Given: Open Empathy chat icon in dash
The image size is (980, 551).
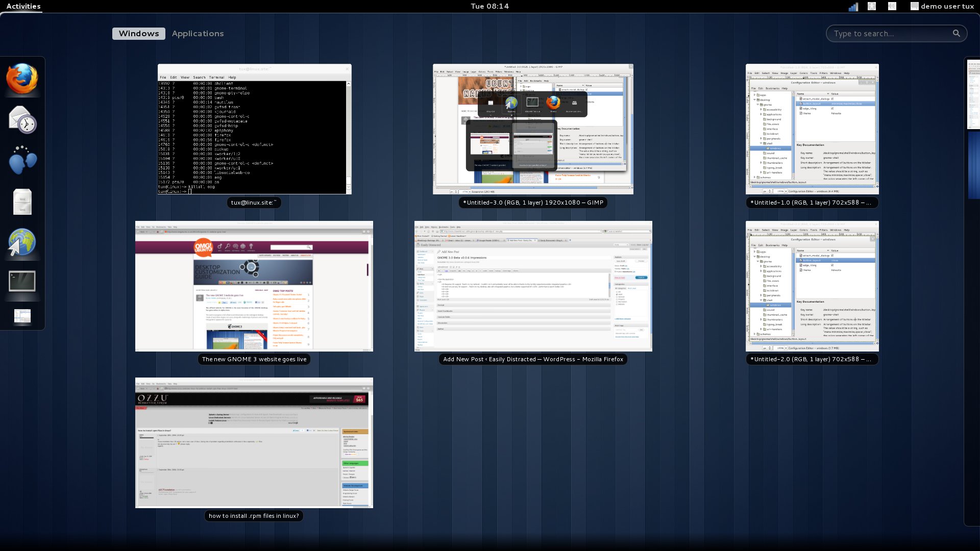Looking at the screenshot, I should [x=22, y=160].
